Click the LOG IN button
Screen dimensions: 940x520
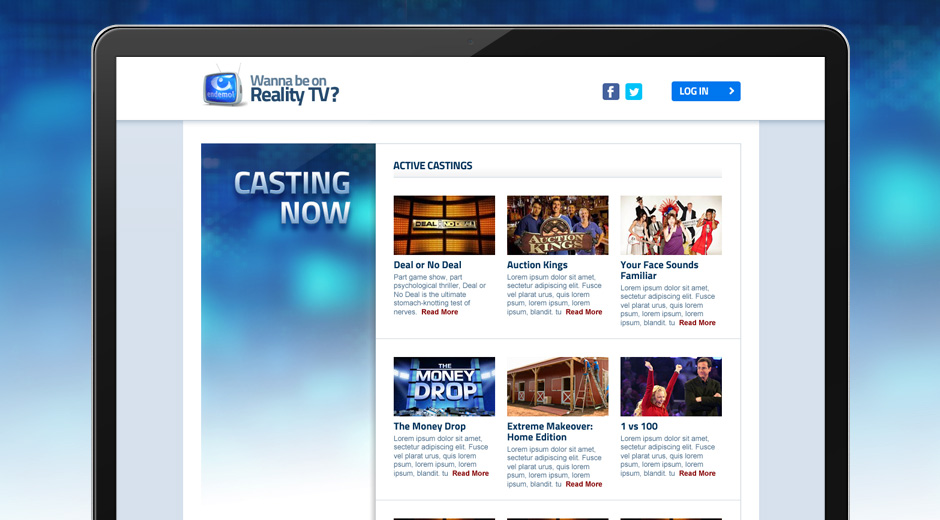click(x=706, y=91)
